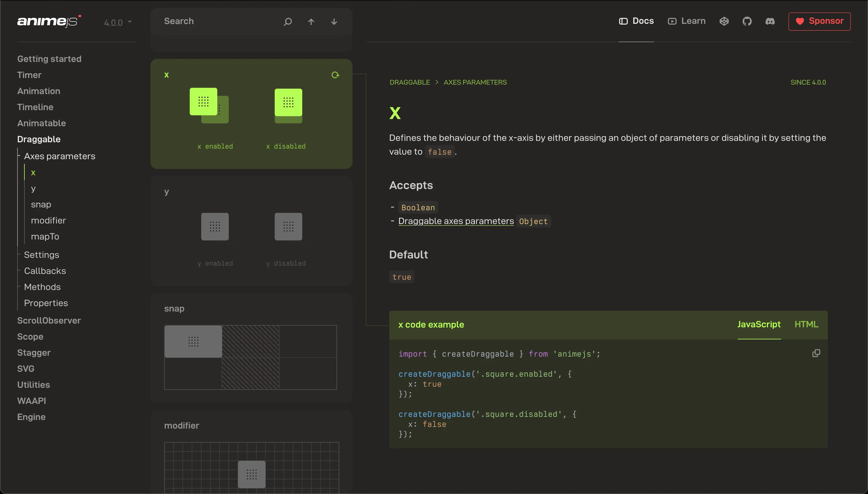Open Scope section in sidebar
This screenshot has width=868, height=494.
tap(30, 337)
